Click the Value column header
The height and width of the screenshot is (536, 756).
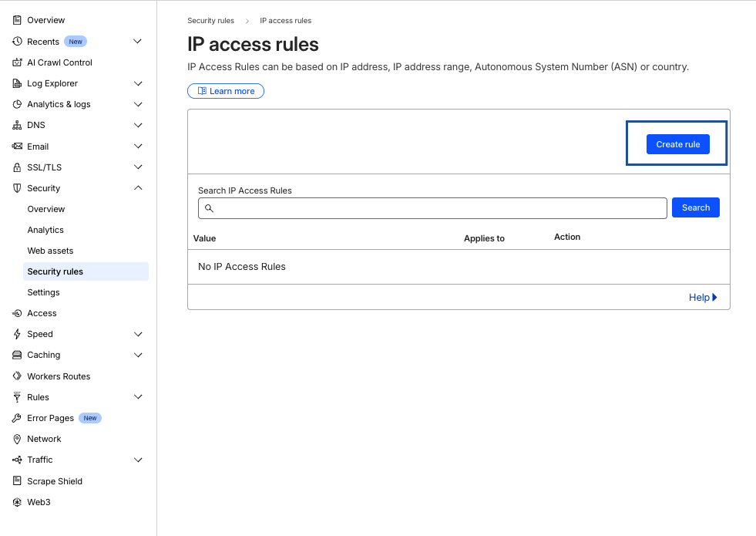point(204,238)
